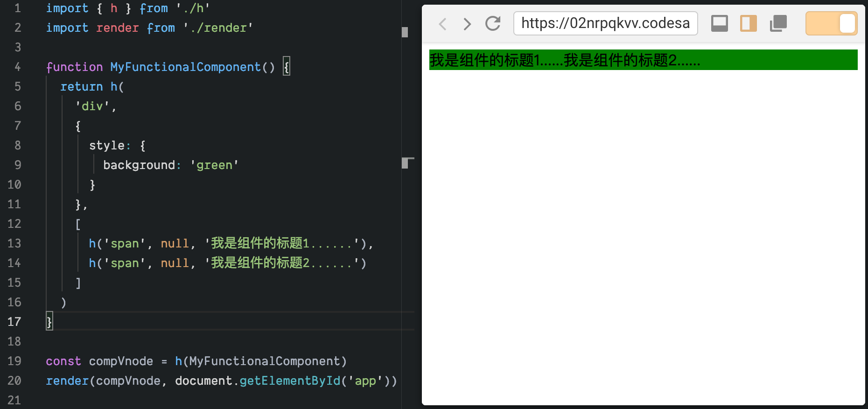Go forward in the preview browser
This screenshot has width=868, height=409.
[467, 23]
